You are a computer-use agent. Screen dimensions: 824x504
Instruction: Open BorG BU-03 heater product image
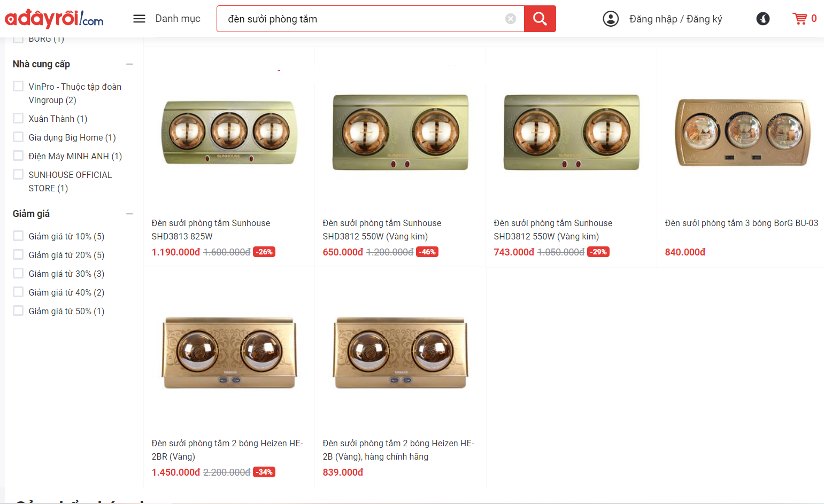pos(742,132)
